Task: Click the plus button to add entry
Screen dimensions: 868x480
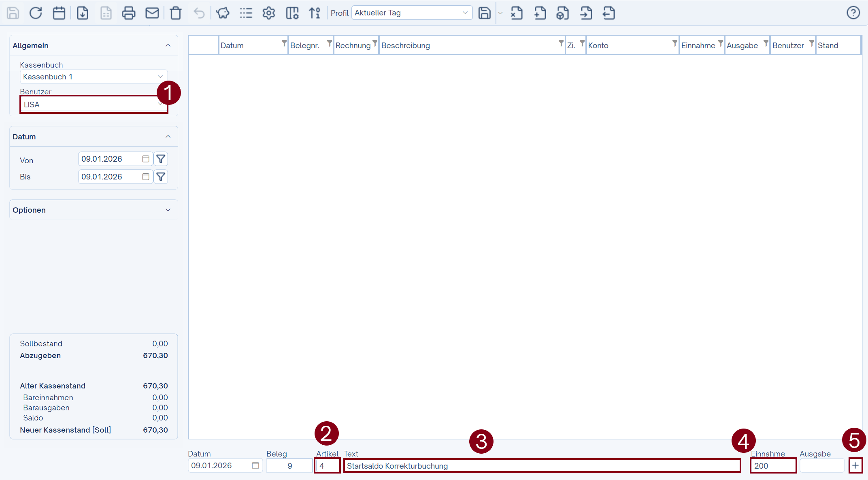Action: [x=855, y=465]
